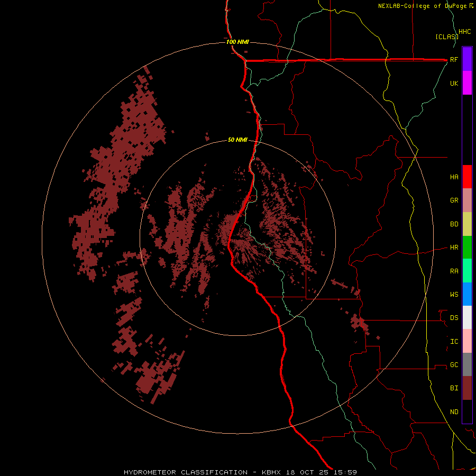Click the HA red legend swatch

[x=467, y=177]
